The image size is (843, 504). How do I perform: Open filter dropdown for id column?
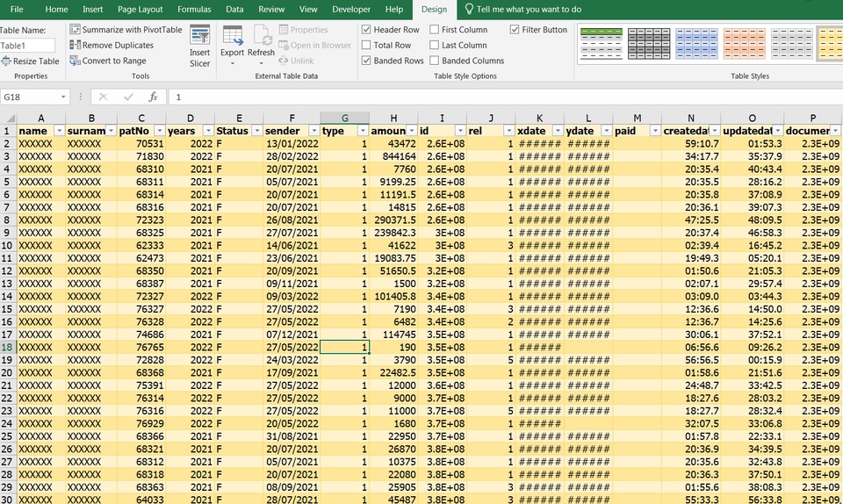459,131
